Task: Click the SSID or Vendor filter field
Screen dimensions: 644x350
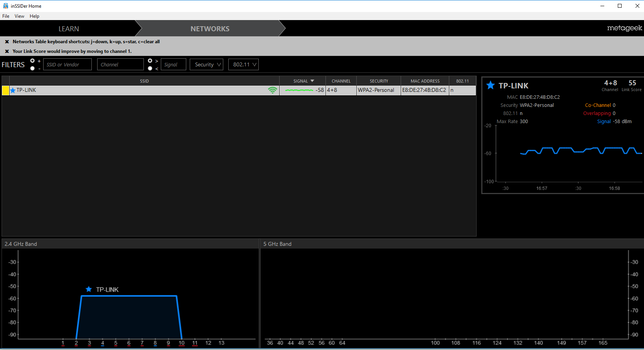Action: coord(67,64)
